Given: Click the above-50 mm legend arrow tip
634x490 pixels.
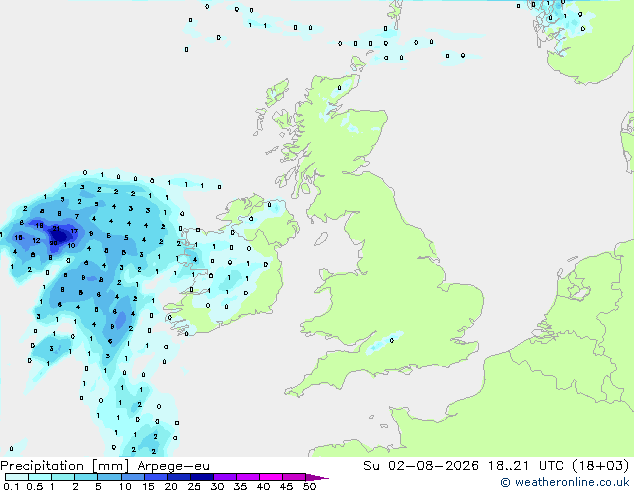Looking at the screenshot, I should [317, 477].
